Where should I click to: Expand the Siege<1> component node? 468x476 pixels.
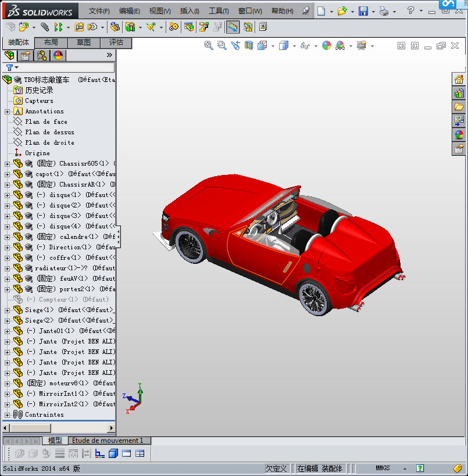point(7,310)
